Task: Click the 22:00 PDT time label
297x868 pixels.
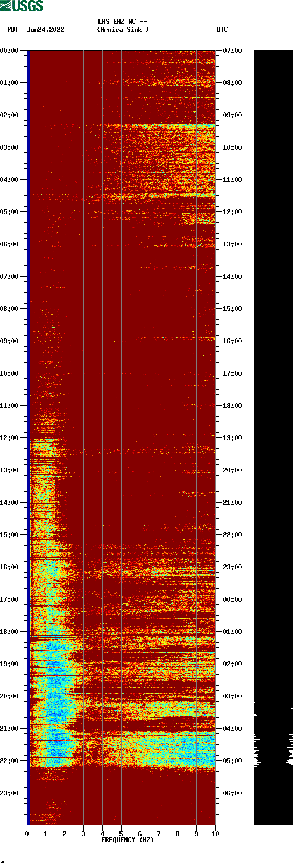Action: 9,760
